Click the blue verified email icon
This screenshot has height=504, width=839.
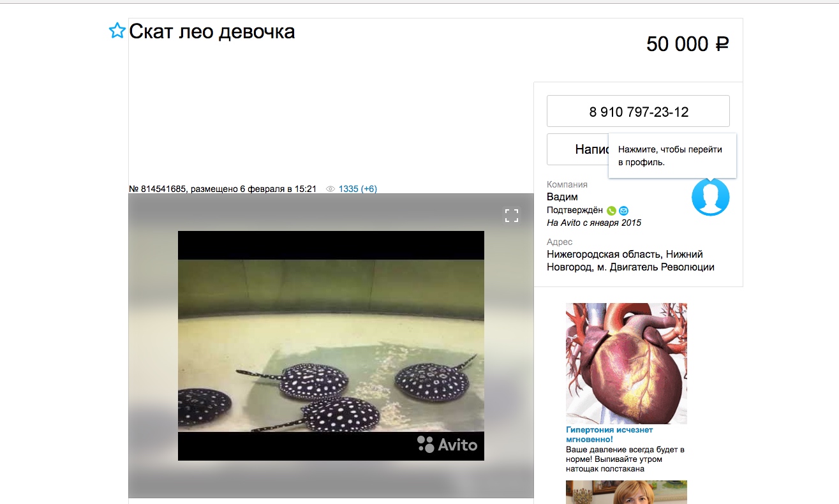[623, 211]
